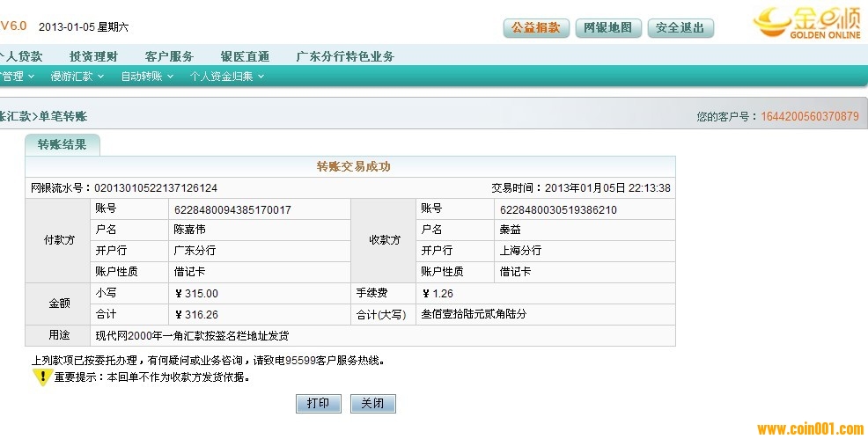The height and width of the screenshot is (439, 868).
Task: Click the 单笔转账 breadcrumb text
Action: (63, 116)
